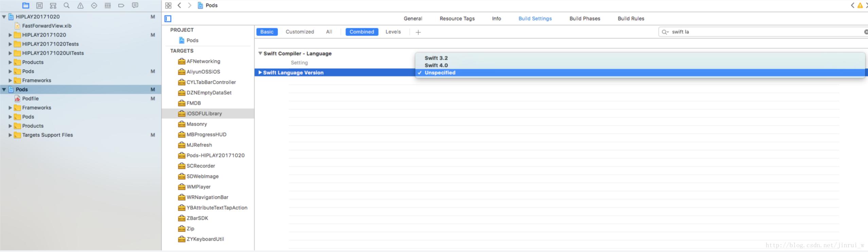This screenshot has height=252, width=868.
Task: Toggle the project and targets list sidebar
Action: (168, 19)
